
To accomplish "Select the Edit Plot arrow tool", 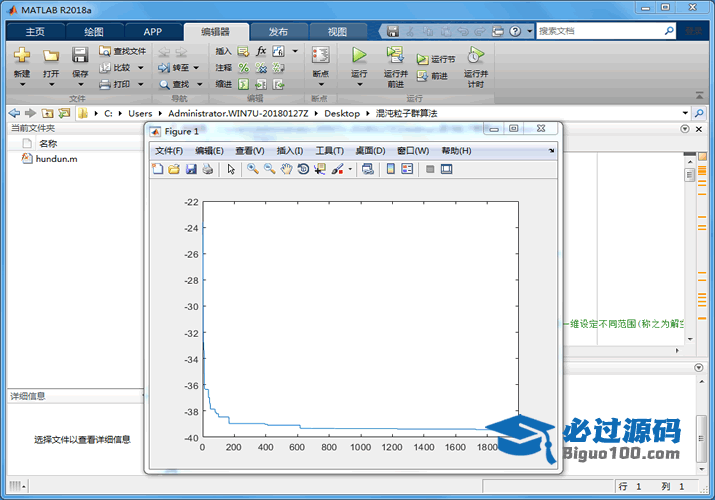I will tap(231, 169).
